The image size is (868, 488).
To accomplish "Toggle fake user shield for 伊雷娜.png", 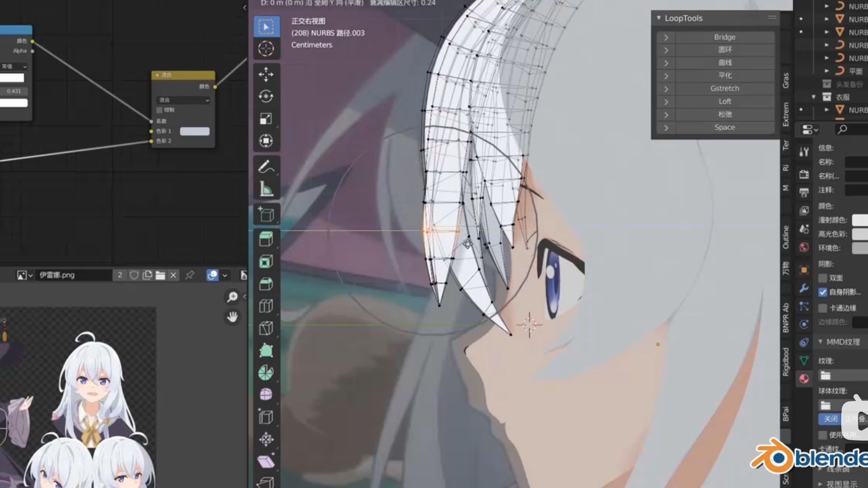I will 134,275.
